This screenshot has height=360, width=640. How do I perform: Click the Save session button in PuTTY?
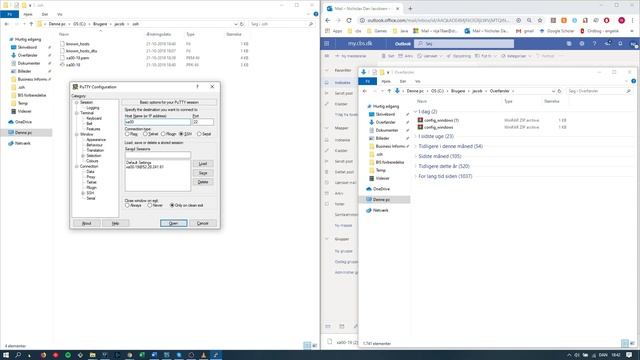click(x=203, y=173)
